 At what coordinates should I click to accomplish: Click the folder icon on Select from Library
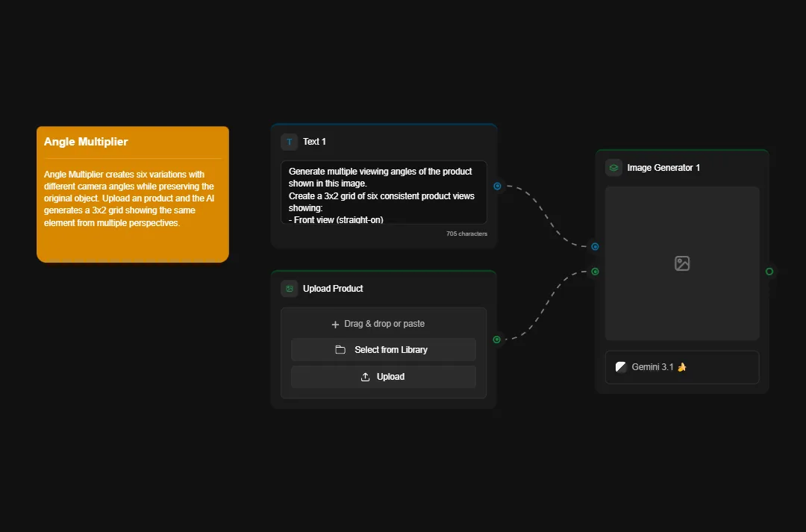[340, 349]
